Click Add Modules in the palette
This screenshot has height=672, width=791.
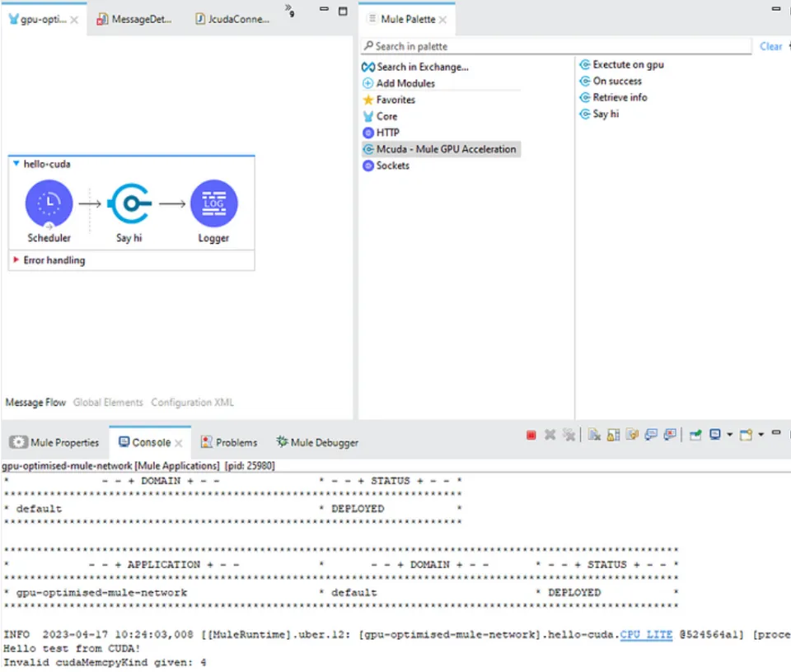[399, 83]
